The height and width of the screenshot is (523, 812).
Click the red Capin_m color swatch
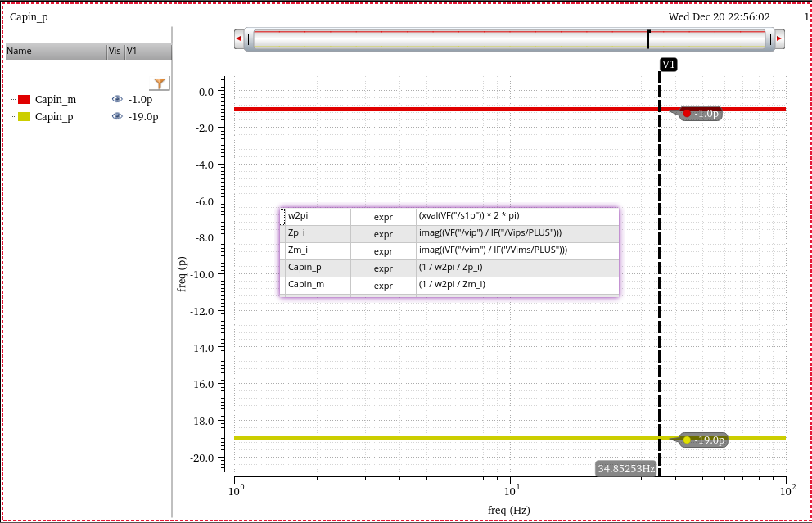pos(25,99)
